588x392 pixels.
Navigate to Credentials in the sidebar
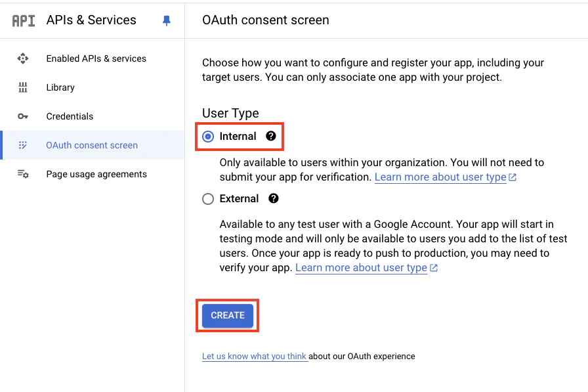tap(70, 116)
